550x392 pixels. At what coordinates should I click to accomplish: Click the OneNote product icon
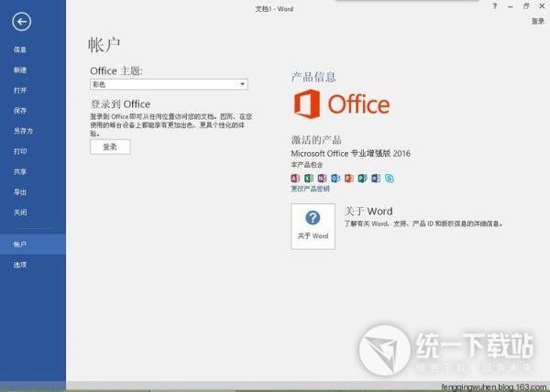pos(322,179)
